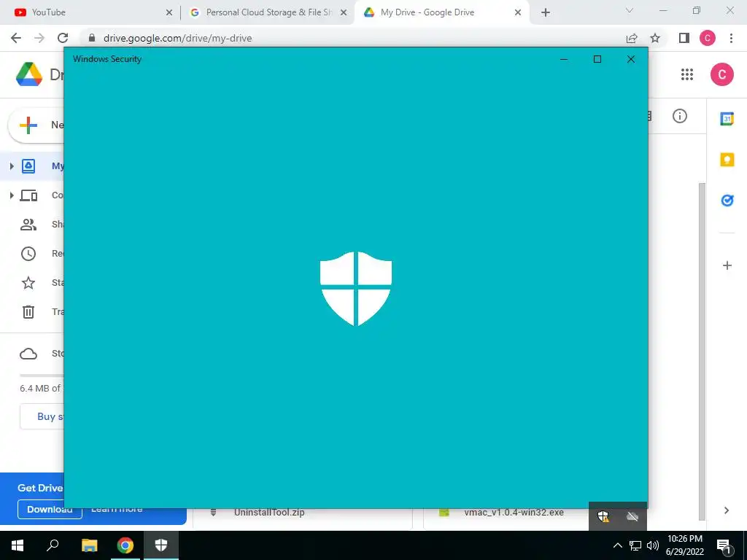The width and height of the screenshot is (747, 560).
Task: Click Windows Security taskbar icon
Action: pos(161,545)
